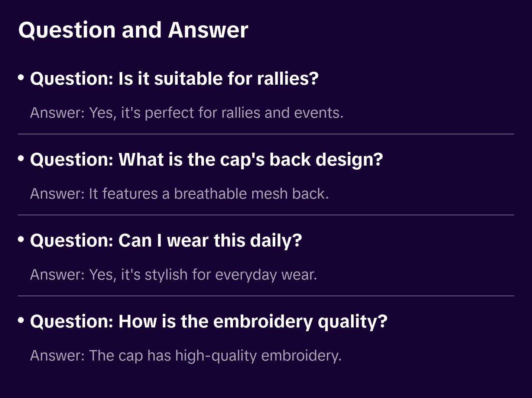Click the "Answer:" label before "It features"

click(58, 194)
